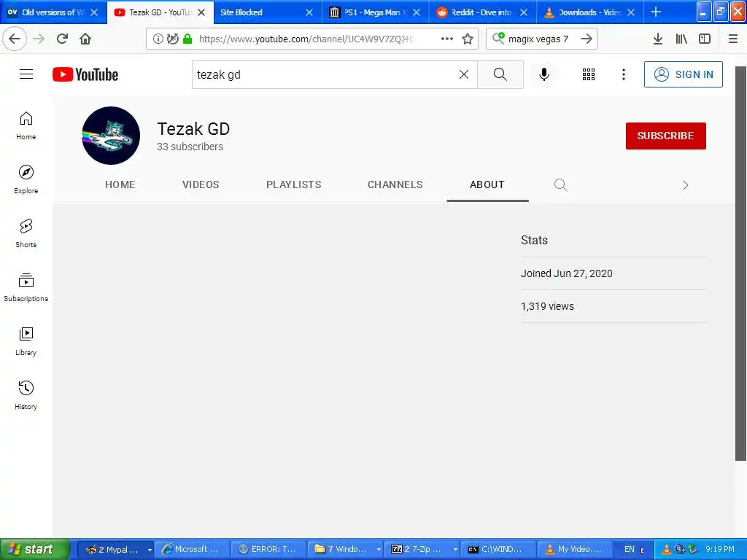The width and height of the screenshot is (747, 560).
Task: Subscribe to the Tezak GD channel
Action: click(x=665, y=136)
